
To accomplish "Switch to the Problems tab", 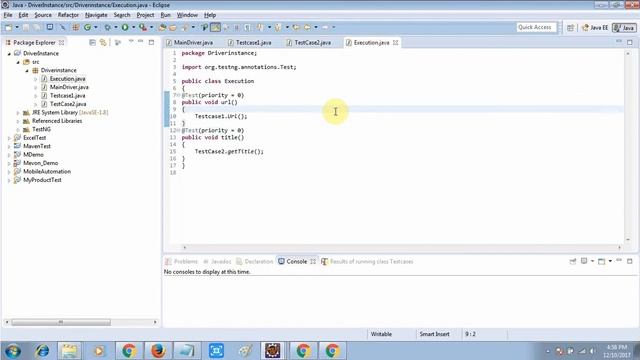I will coord(182,262).
